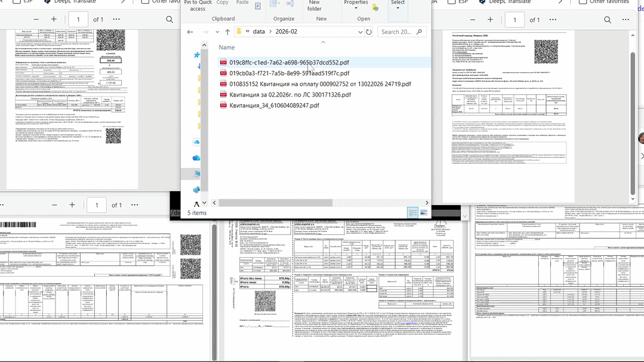Screen dimensions: 644x362
Task: Go back in File Explorer navigation
Action: (190, 32)
